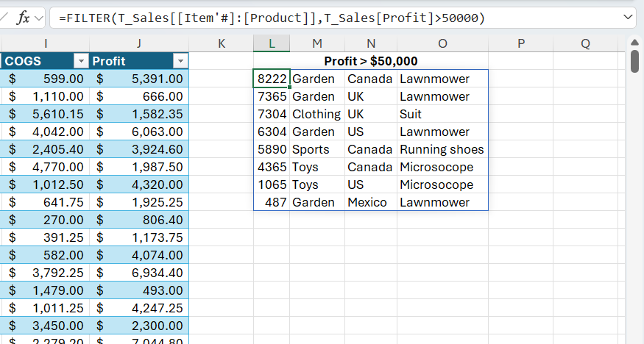
Task: Select cell with item number 4365
Action: (x=272, y=167)
